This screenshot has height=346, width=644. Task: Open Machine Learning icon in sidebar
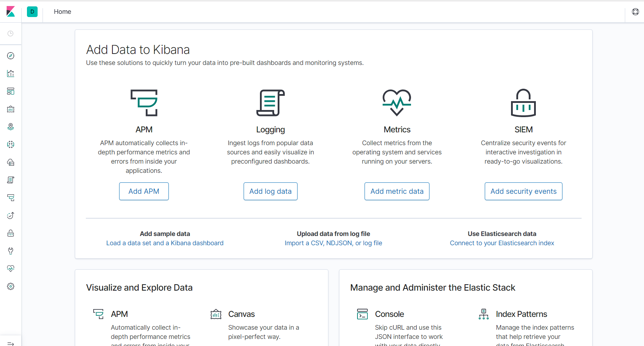coord(11,144)
